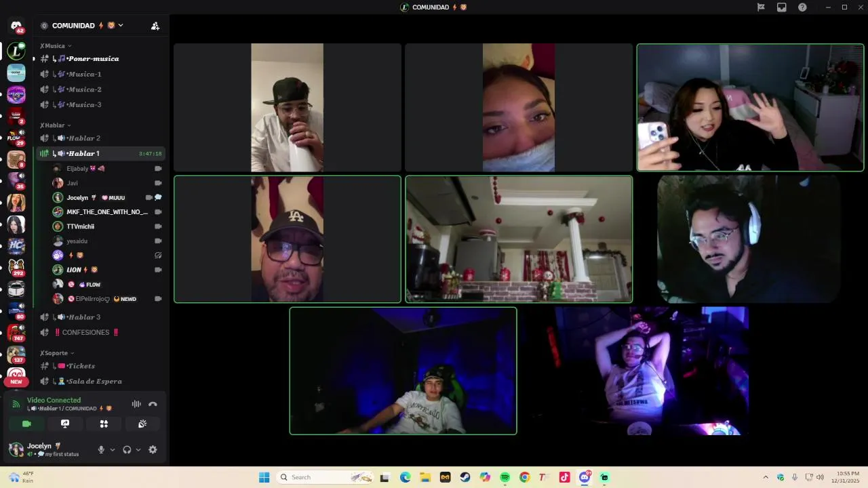Select the Hablar 1 voice channel
This screenshot has height=488, width=868.
[100, 153]
